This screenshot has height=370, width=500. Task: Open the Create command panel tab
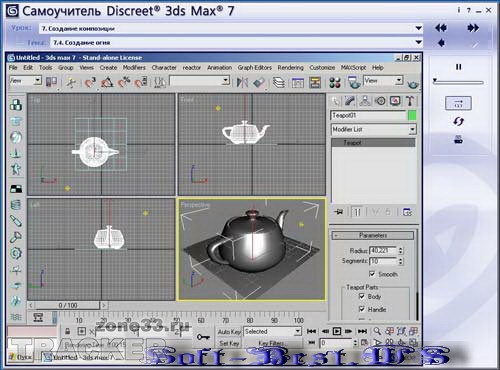click(x=336, y=101)
